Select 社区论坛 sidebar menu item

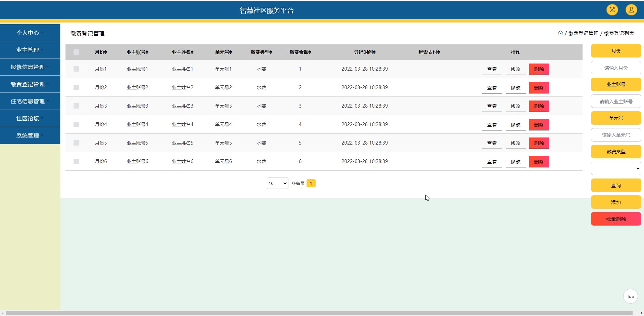click(x=30, y=118)
